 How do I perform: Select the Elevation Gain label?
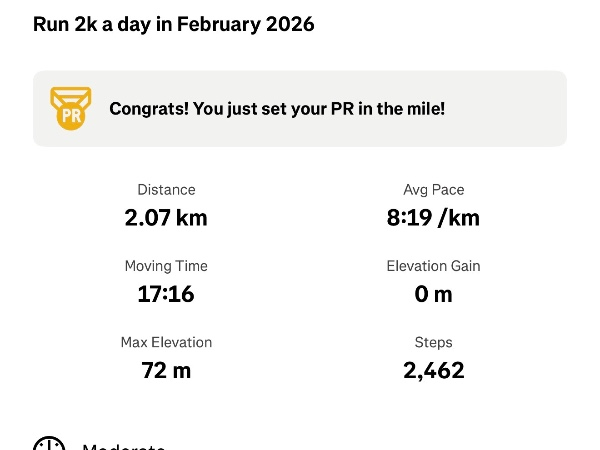433,266
